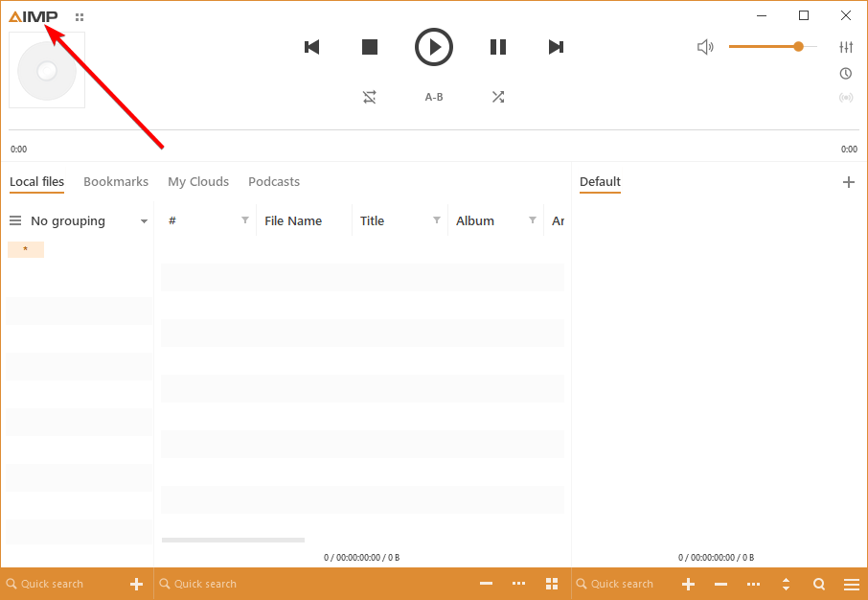Click the track progress seek bar
The width and height of the screenshot is (868, 600).
(434, 130)
